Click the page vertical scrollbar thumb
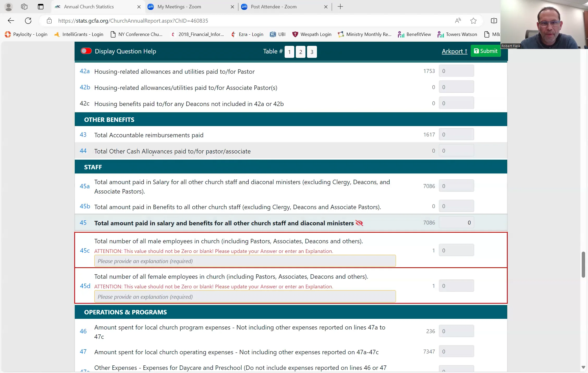 click(583, 264)
